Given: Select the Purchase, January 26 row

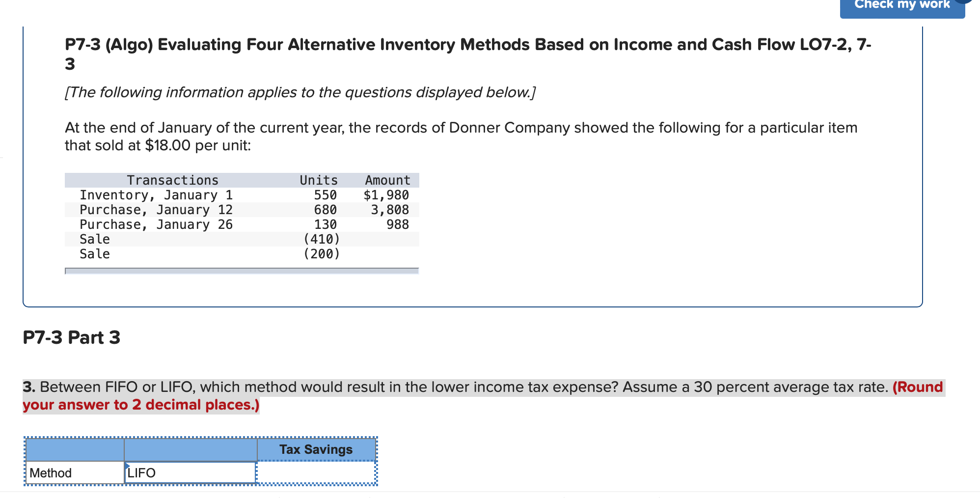Looking at the screenshot, I should point(156,224).
